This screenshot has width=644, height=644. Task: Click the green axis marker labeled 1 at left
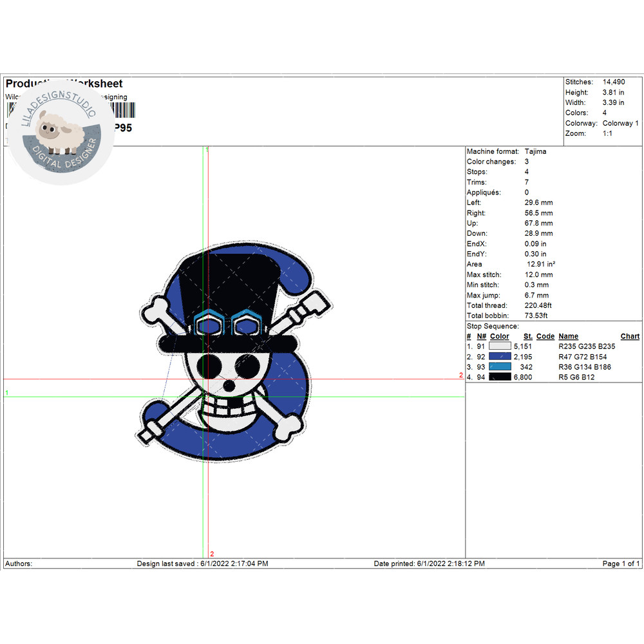(x=7, y=392)
